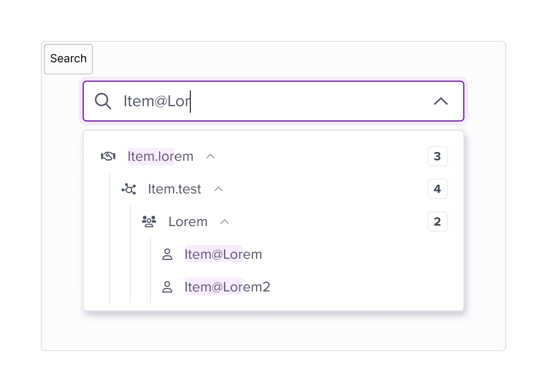Collapse the Item.test node chevron
Viewport: 547px width, 392px height.
pyautogui.click(x=218, y=189)
